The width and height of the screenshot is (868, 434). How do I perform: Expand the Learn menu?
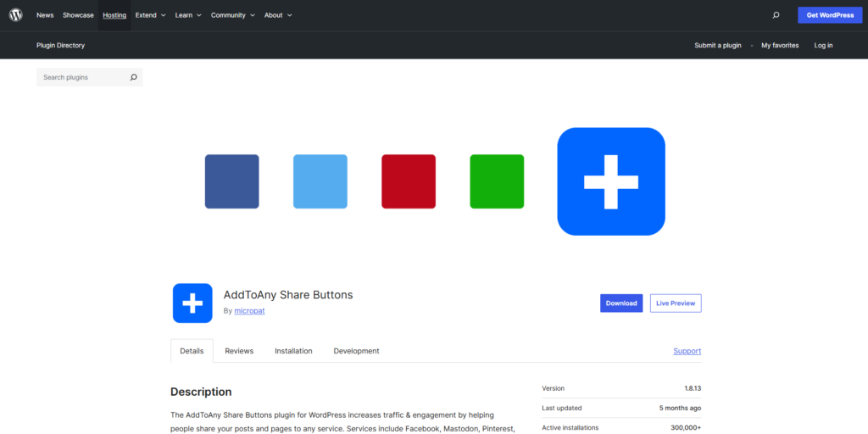[188, 15]
